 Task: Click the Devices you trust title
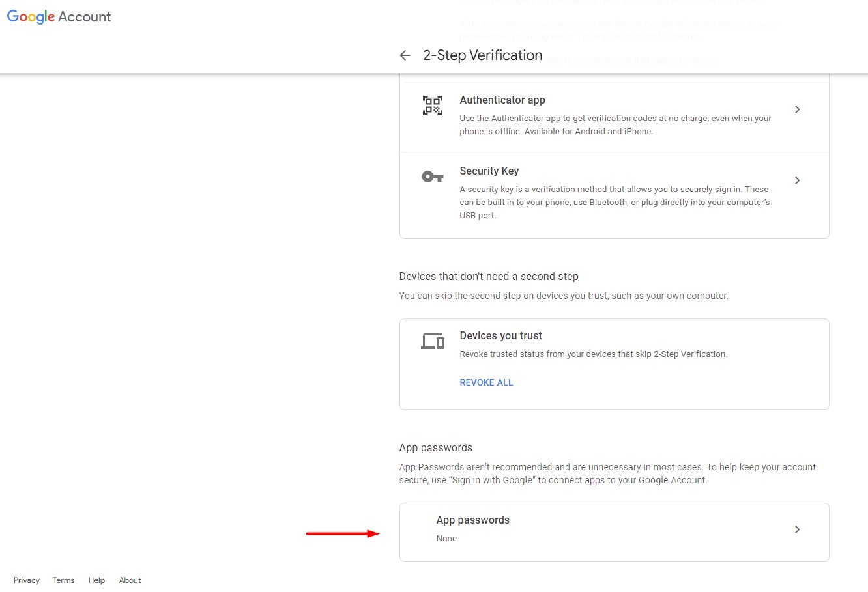point(501,335)
